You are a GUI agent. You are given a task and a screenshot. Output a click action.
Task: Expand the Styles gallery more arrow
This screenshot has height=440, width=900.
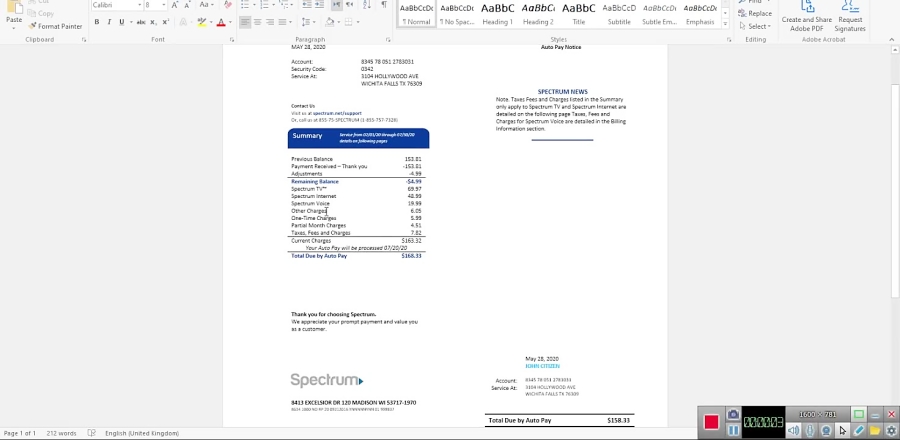[726, 24]
